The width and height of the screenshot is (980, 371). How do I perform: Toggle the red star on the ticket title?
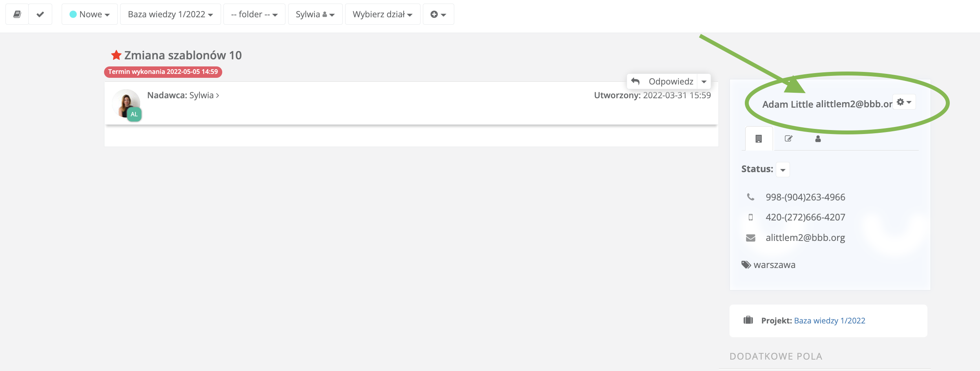116,55
